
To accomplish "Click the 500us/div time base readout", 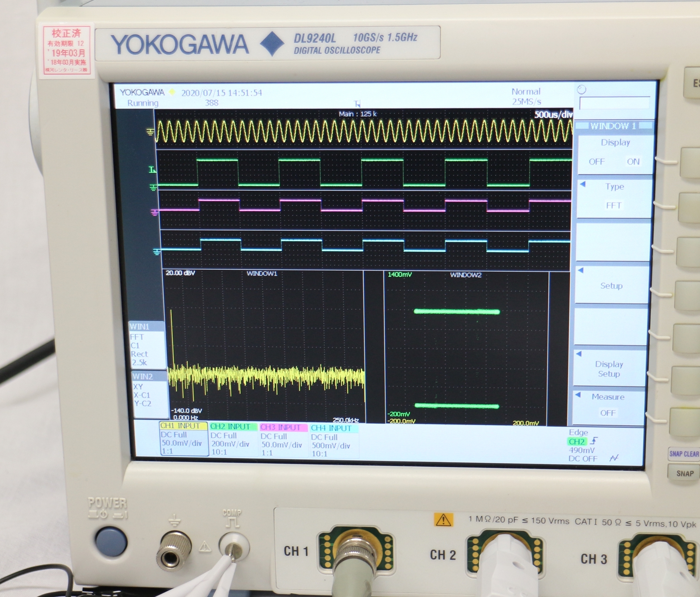I will point(553,115).
